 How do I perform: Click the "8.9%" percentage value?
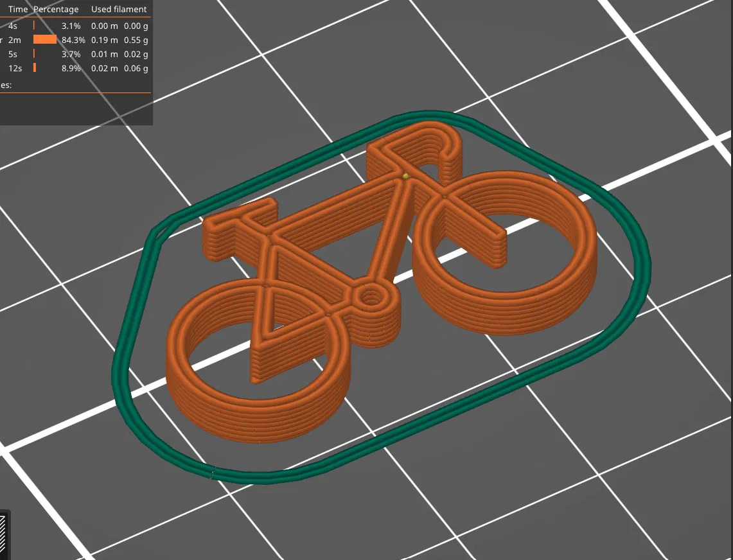pos(71,68)
